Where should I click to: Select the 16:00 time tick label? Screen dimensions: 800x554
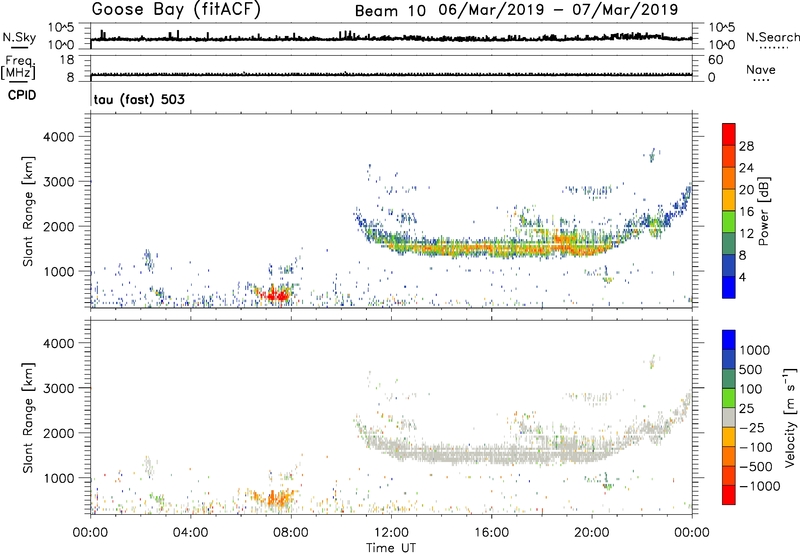[x=491, y=533]
